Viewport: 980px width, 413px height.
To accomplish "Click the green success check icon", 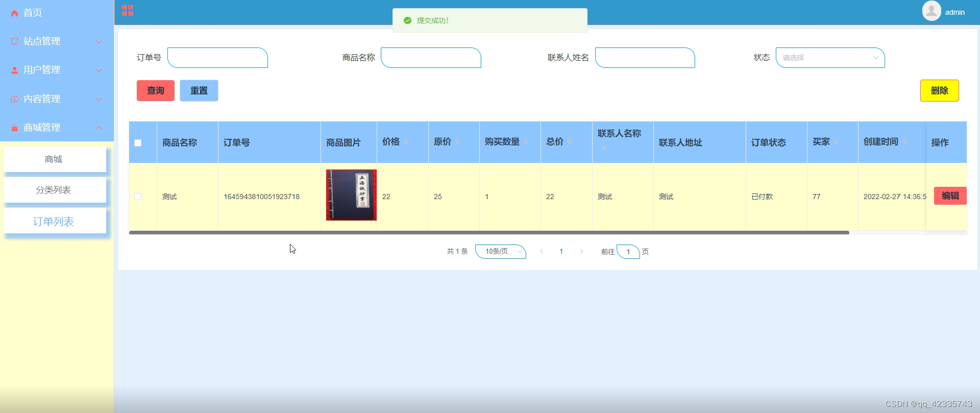I will pyautogui.click(x=407, y=20).
